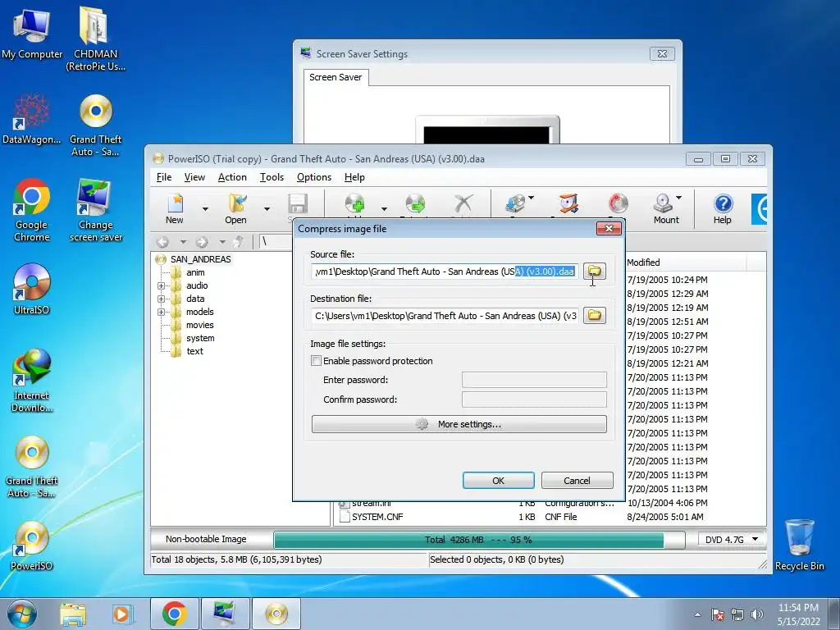The width and height of the screenshot is (840, 630).
Task: Open the Windows Start menu orb
Action: coord(22,614)
